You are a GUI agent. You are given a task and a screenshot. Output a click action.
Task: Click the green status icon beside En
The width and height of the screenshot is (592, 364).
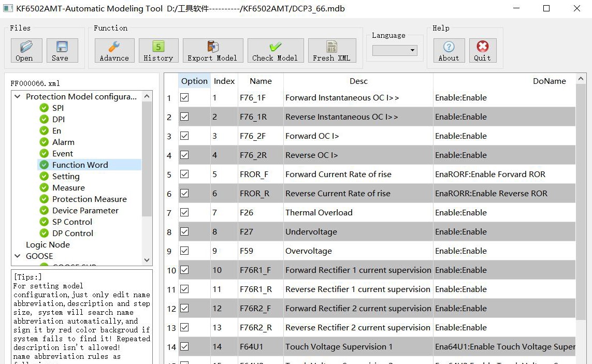[44, 130]
